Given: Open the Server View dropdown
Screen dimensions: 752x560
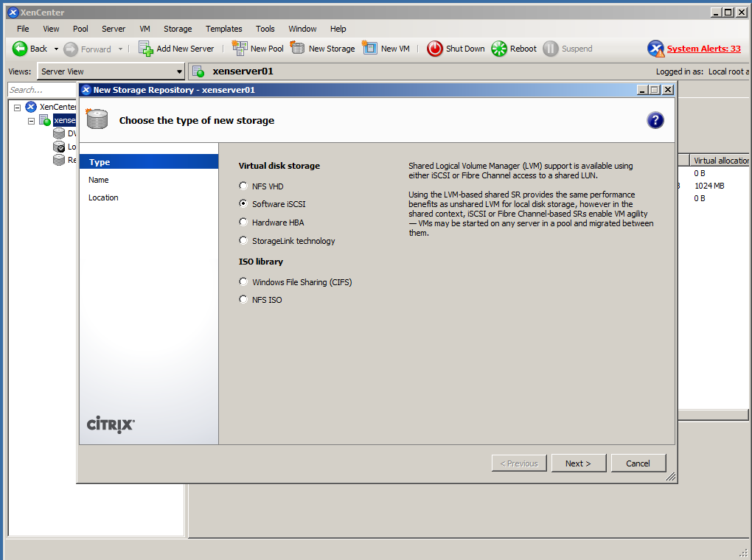Looking at the screenshot, I should tap(111, 71).
